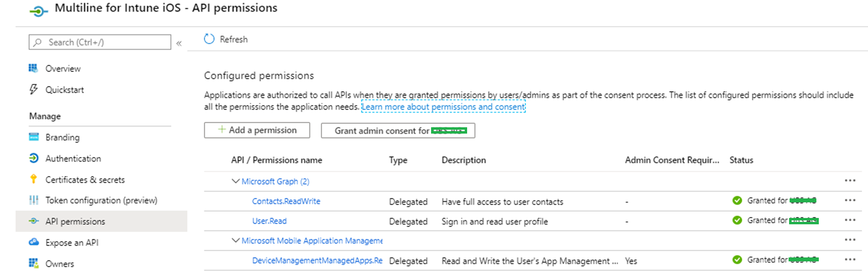Image resolution: width=868 pixels, height=275 pixels.
Task: Click green check for DeviceManagementManagedApps status
Action: click(737, 260)
